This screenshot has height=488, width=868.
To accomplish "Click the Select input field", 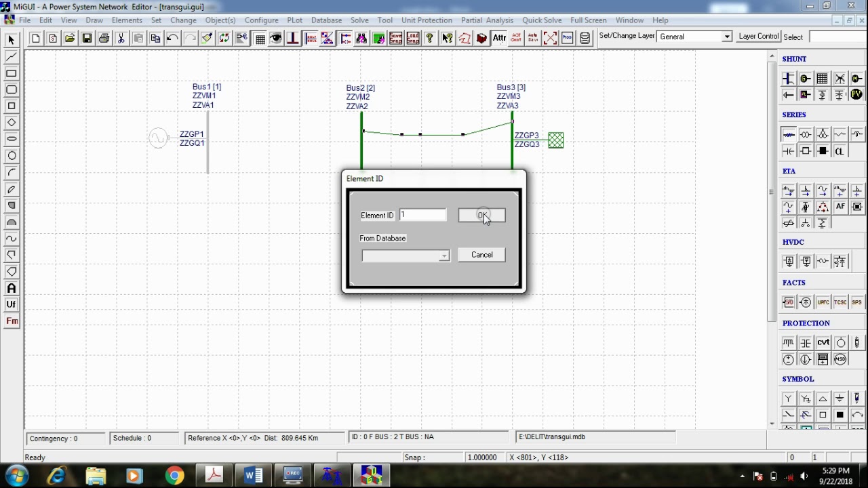I will coord(837,37).
